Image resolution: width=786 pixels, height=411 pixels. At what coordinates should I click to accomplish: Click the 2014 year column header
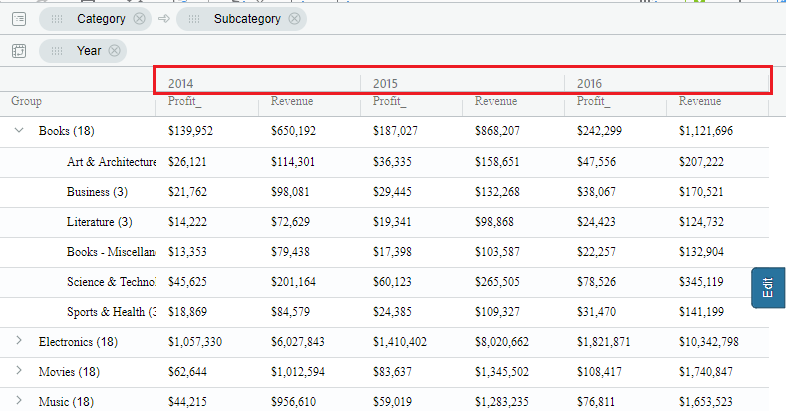click(x=180, y=84)
